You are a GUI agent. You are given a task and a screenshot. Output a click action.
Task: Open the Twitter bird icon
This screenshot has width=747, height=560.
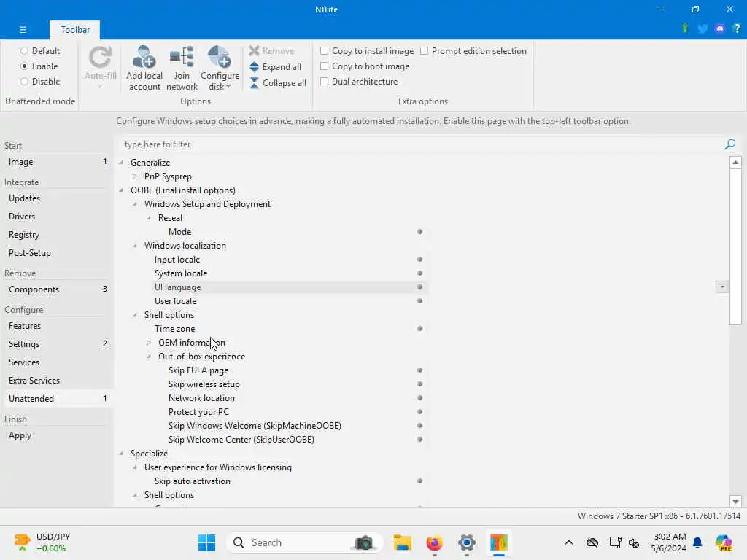703,28
